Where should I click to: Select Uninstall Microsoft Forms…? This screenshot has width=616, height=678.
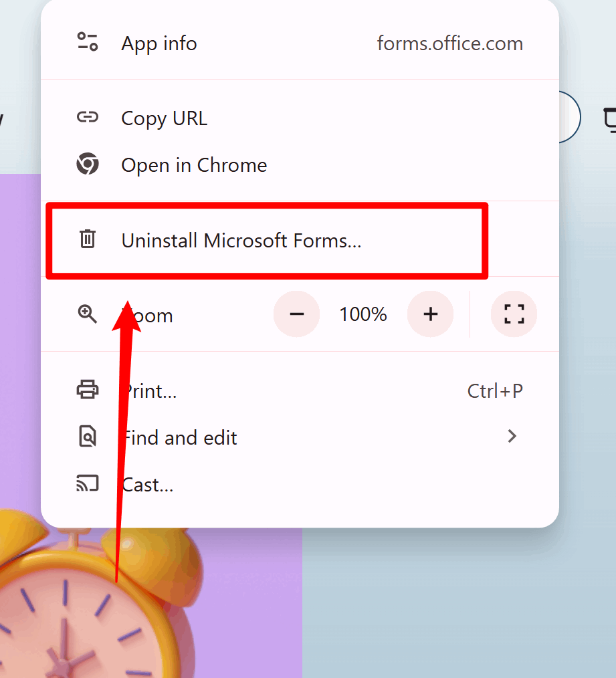(300, 240)
